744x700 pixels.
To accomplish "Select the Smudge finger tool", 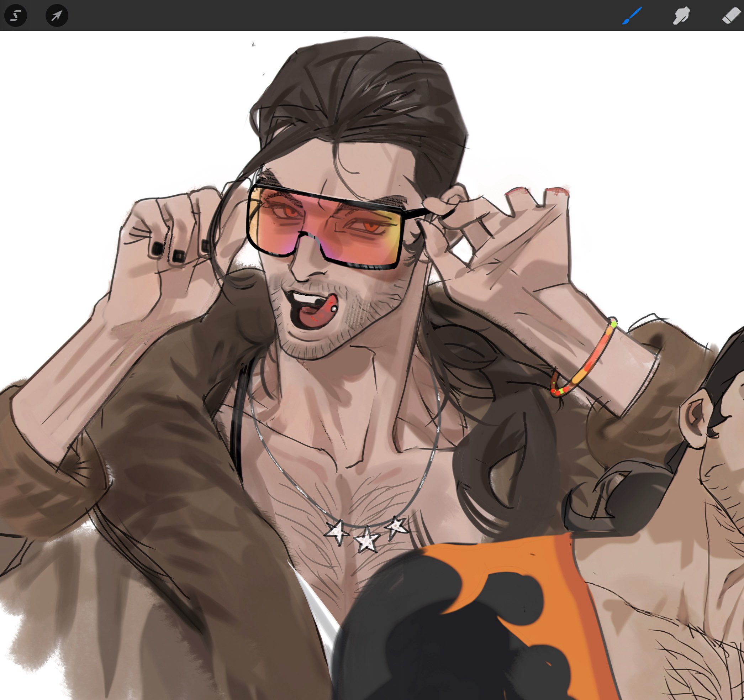I will 681,16.
